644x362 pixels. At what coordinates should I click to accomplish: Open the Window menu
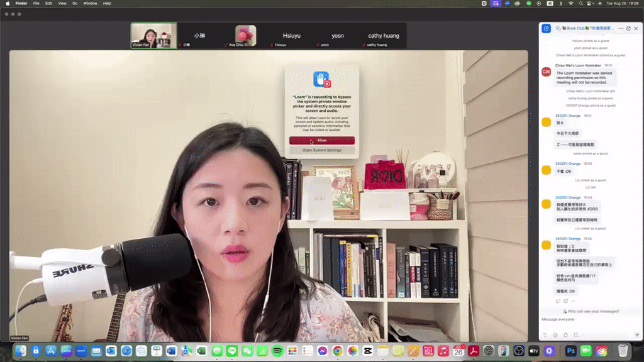tap(90, 3)
